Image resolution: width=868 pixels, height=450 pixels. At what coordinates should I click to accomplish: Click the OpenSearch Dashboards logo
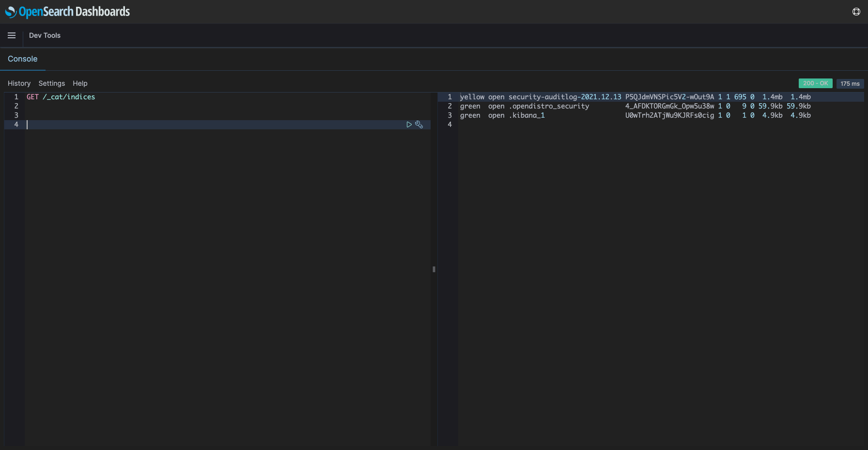[68, 12]
